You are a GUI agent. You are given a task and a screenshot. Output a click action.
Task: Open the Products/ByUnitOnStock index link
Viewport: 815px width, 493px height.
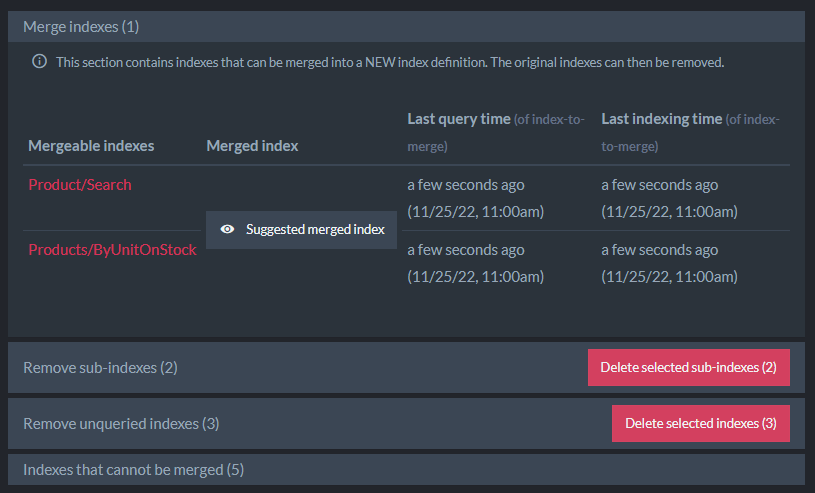112,250
